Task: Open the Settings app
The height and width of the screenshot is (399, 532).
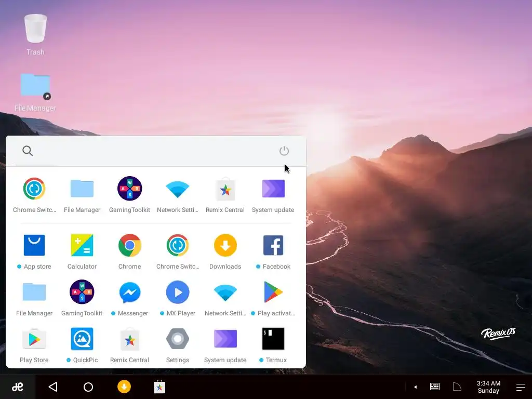Action: click(178, 345)
